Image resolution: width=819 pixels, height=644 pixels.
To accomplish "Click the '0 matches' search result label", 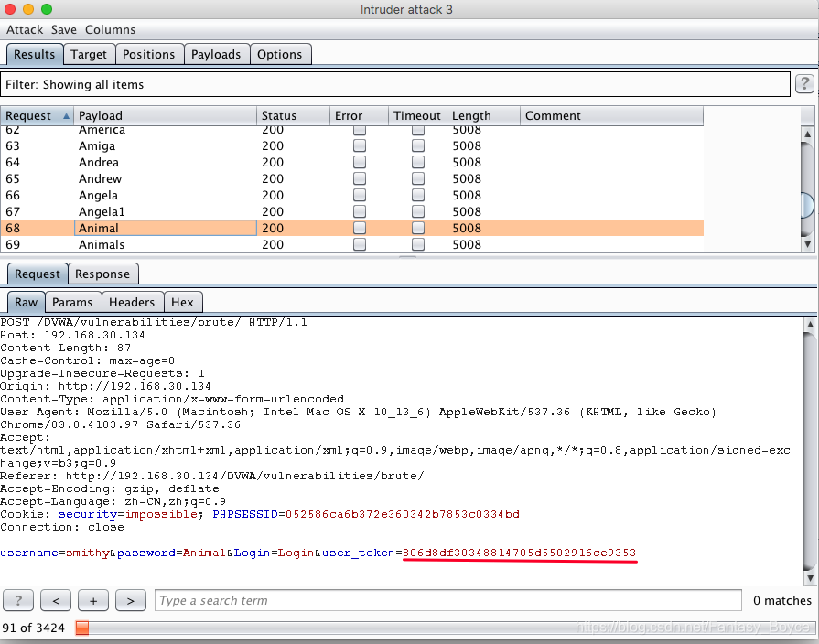I will click(781, 600).
